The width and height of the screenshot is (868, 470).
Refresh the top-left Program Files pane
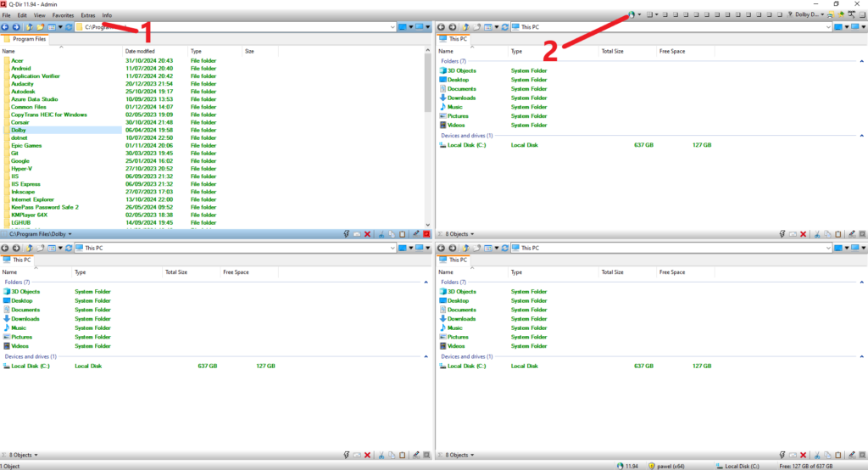(69, 27)
